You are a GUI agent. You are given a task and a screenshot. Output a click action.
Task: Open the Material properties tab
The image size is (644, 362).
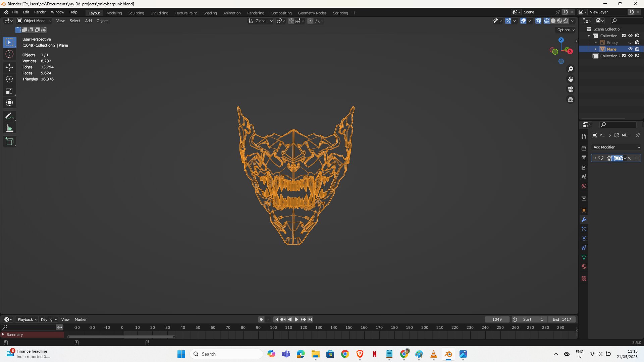pyautogui.click(x=584, y=266)
